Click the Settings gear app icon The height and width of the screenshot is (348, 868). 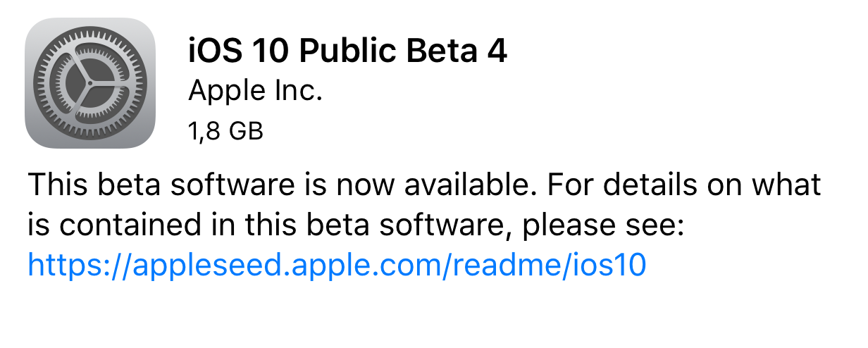[89, 83]
